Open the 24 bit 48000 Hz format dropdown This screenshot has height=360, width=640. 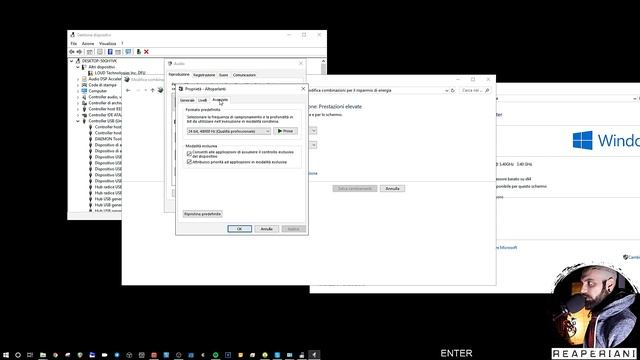[x=229, y=131]
